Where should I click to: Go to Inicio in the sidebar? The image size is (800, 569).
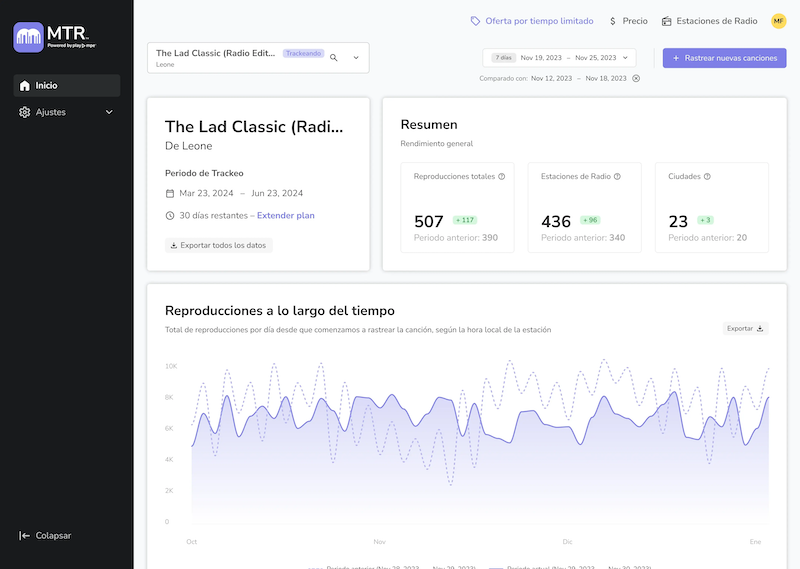tap(66, 86)
